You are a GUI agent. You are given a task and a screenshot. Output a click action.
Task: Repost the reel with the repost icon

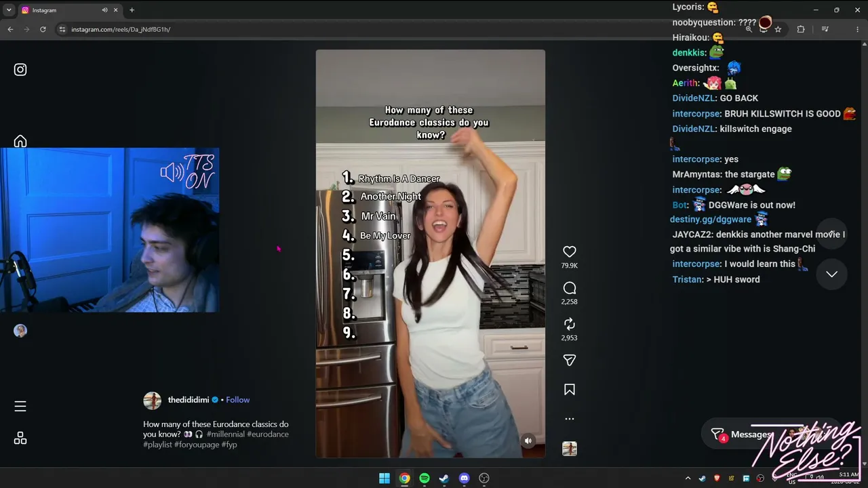pyautogui.click(x=570, y=324)
